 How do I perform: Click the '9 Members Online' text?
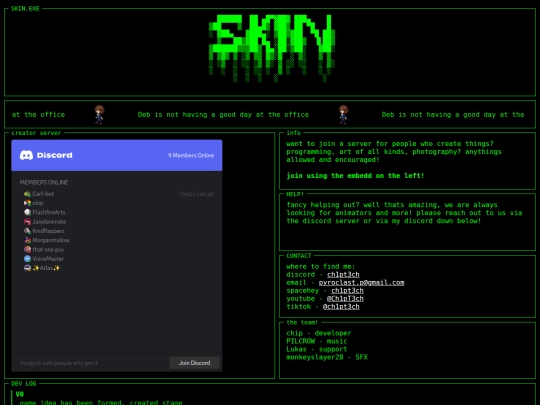coord(191,156)
